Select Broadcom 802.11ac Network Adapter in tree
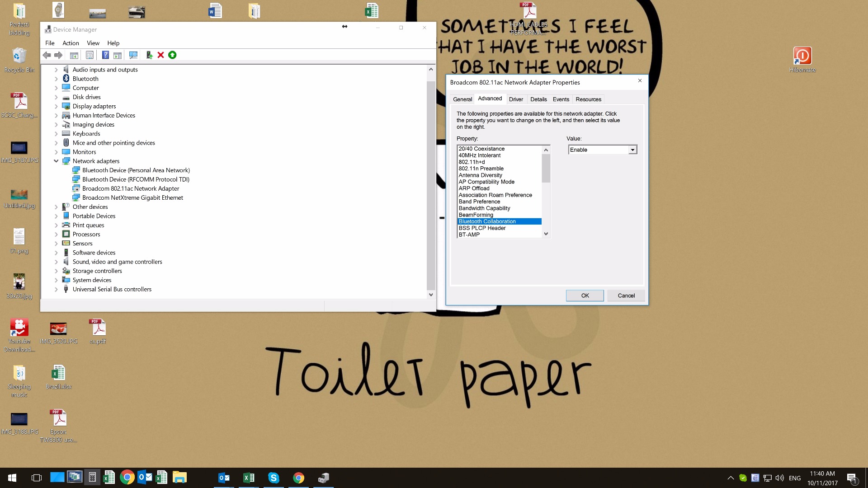The height and width of the screenshot is (488, 868). pos(130,188)
